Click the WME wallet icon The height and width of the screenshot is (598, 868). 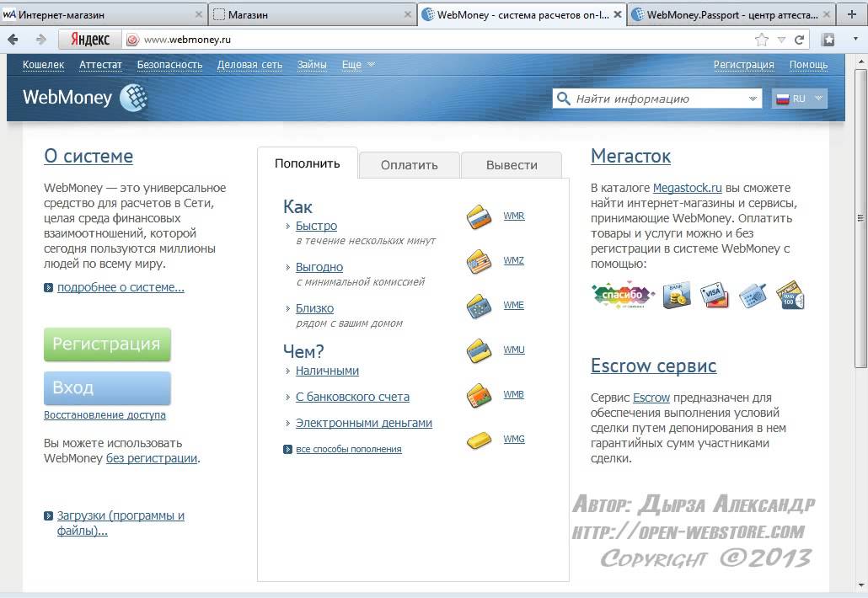coord(479,306)
